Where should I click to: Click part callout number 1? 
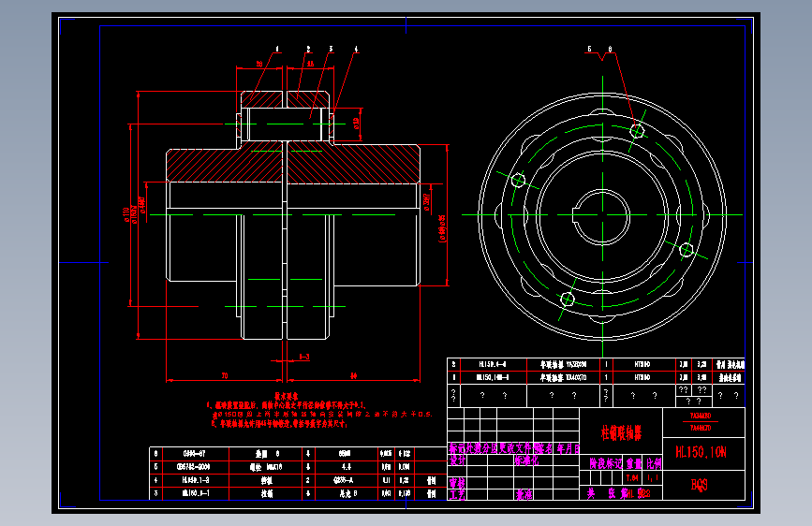[277, 50]
